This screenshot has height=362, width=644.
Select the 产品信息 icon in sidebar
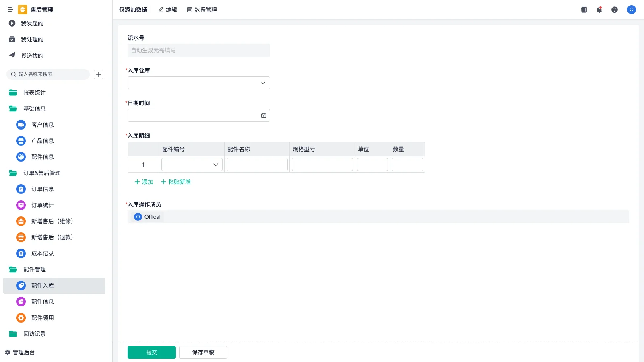point(21,141)
